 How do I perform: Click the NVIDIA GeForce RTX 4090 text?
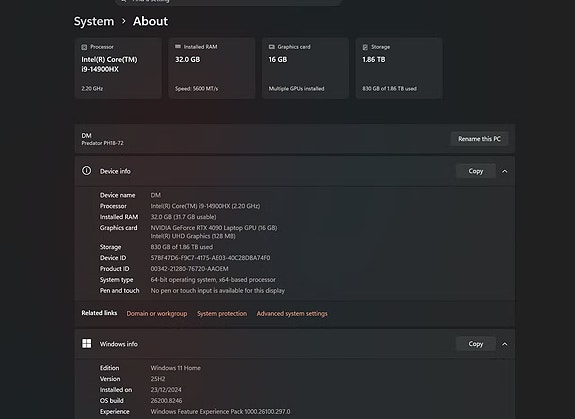tap(214, 228)
